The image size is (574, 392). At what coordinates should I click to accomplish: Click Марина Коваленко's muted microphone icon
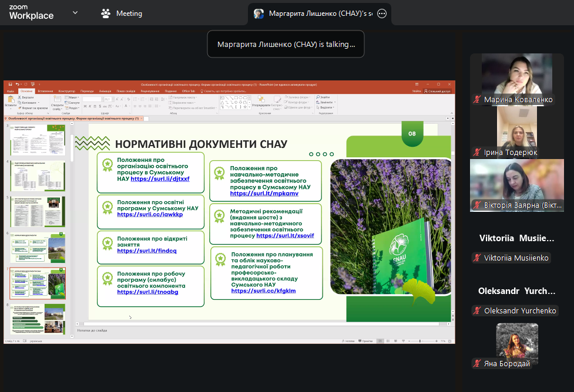478,100
